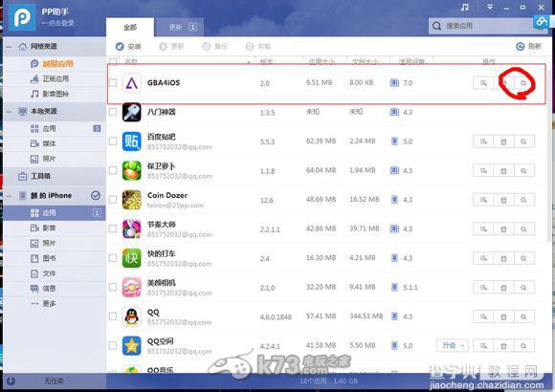Click magnifier browse icon in QQ row
The width and height of the screenshot is (555, 392).
pyautogui.click(x=523, y=316)
